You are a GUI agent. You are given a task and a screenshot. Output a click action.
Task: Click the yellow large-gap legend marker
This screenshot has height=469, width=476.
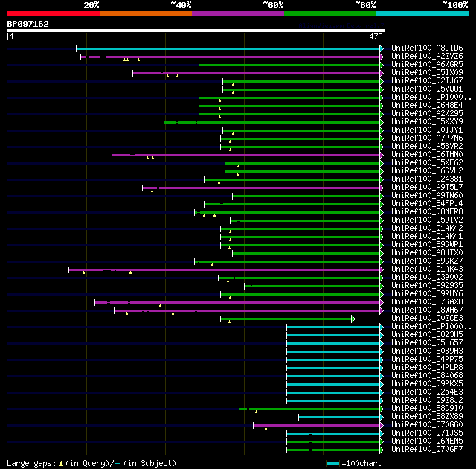tap(61, 464)
